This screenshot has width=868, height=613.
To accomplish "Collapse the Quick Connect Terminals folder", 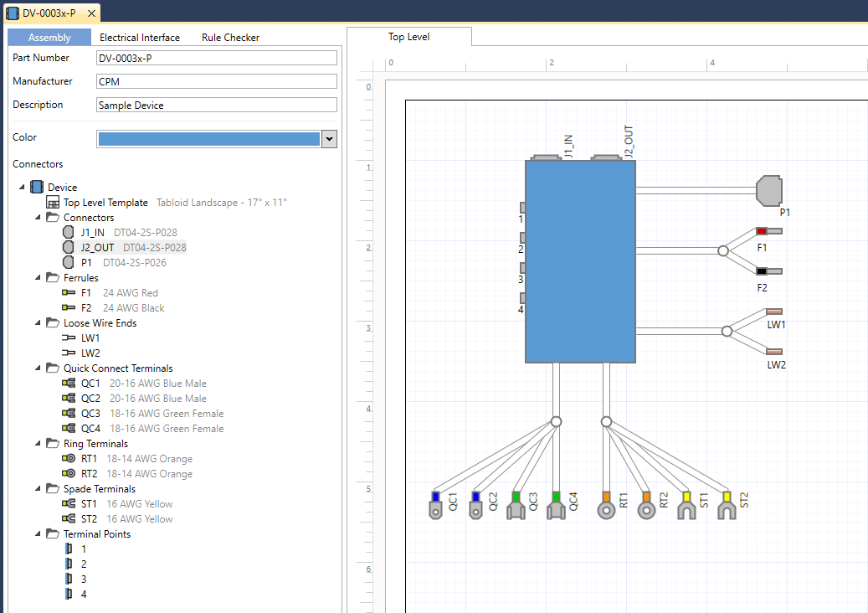I will pyautogui.click(x=38, y=368).
